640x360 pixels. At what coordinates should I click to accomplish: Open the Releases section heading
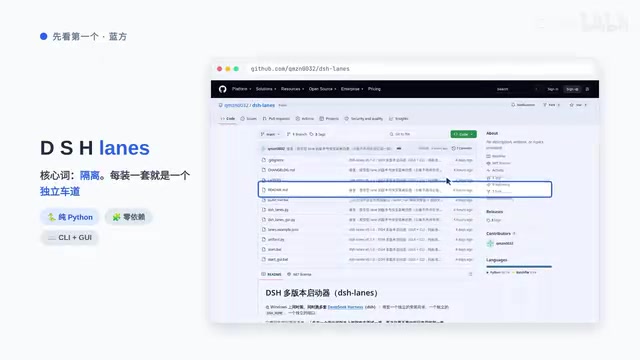tap(494, 212)
